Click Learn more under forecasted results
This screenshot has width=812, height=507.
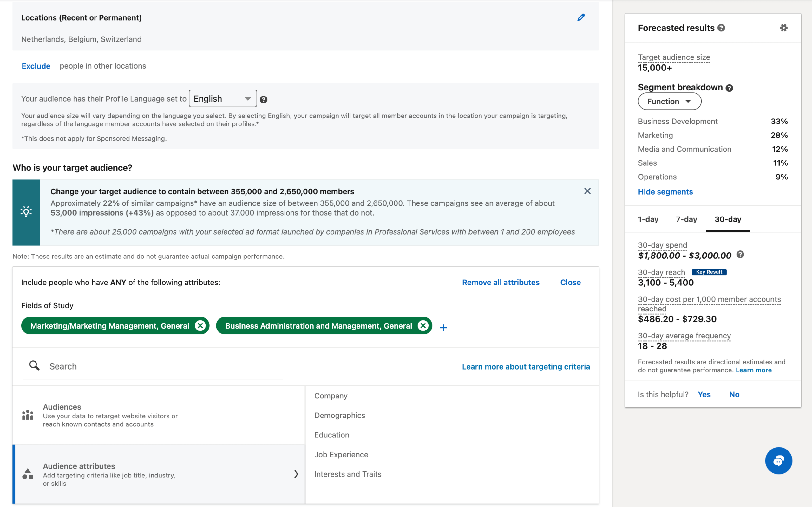753,370
